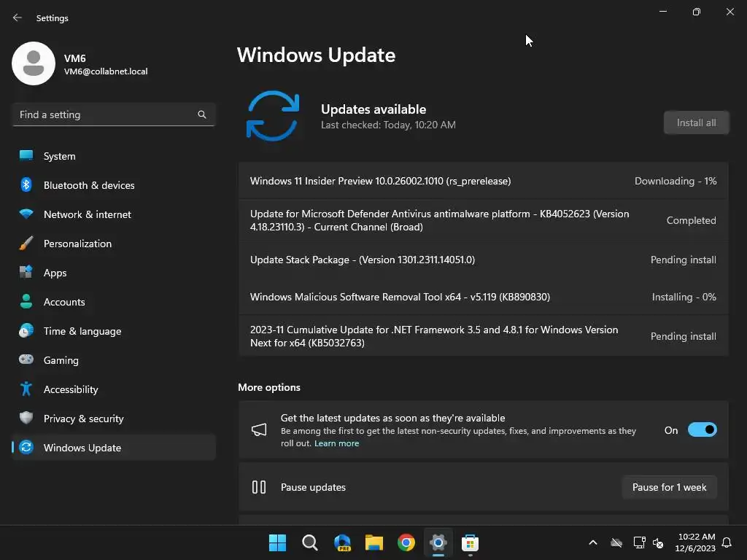Click the network display icon in the tray

pyautogui.click(x=639, y=542)
